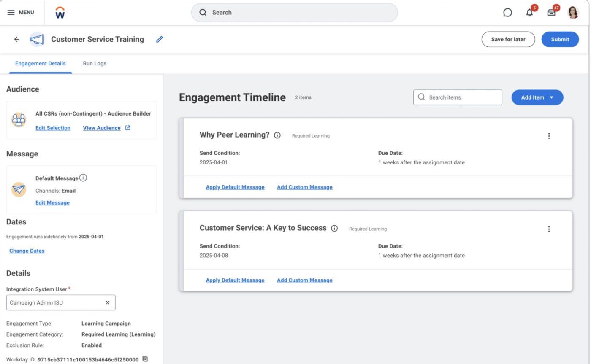Click the Submit button
Image resolution: width=591 pixels, height=364 pixels.
(x=560, y=39)
